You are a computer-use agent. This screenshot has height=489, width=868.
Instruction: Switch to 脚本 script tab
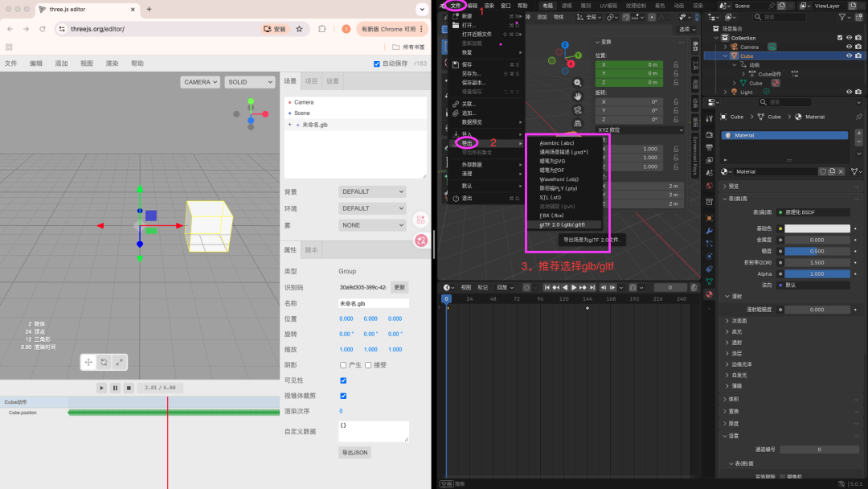click(312, 250)
